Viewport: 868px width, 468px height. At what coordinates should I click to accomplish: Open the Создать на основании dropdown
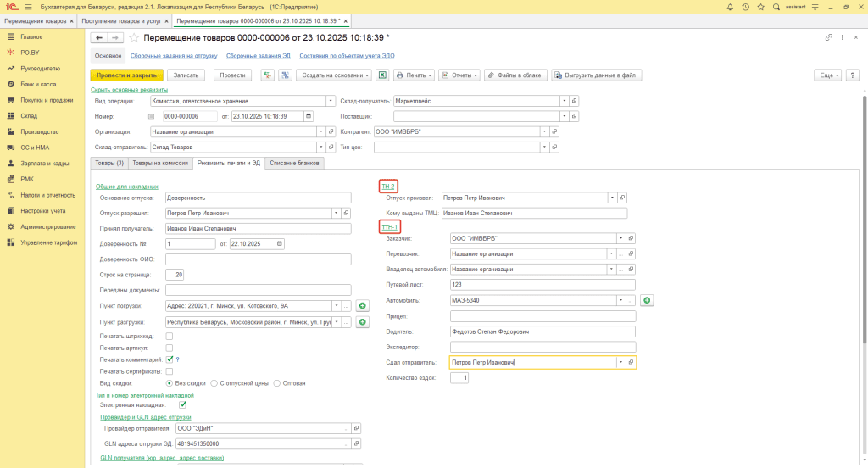[x=334, y=75]
